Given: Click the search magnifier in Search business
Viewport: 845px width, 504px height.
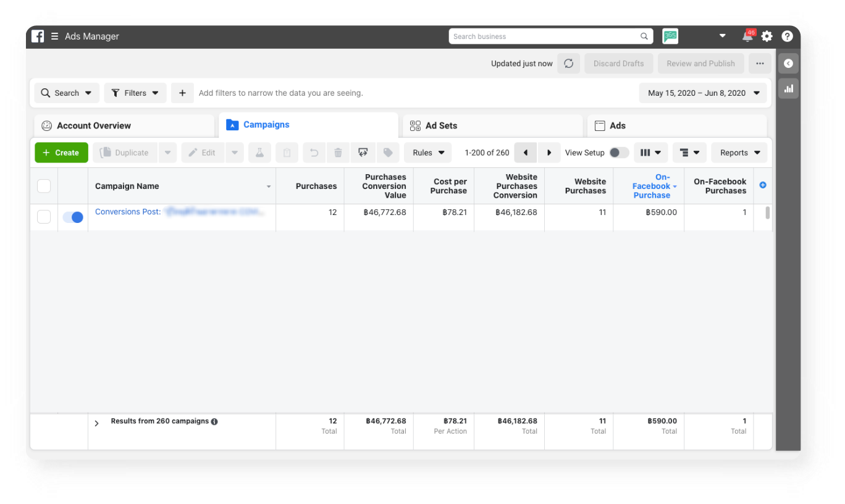Looking at the screenshot, I should pyautogui.click(x=644, y=36).
